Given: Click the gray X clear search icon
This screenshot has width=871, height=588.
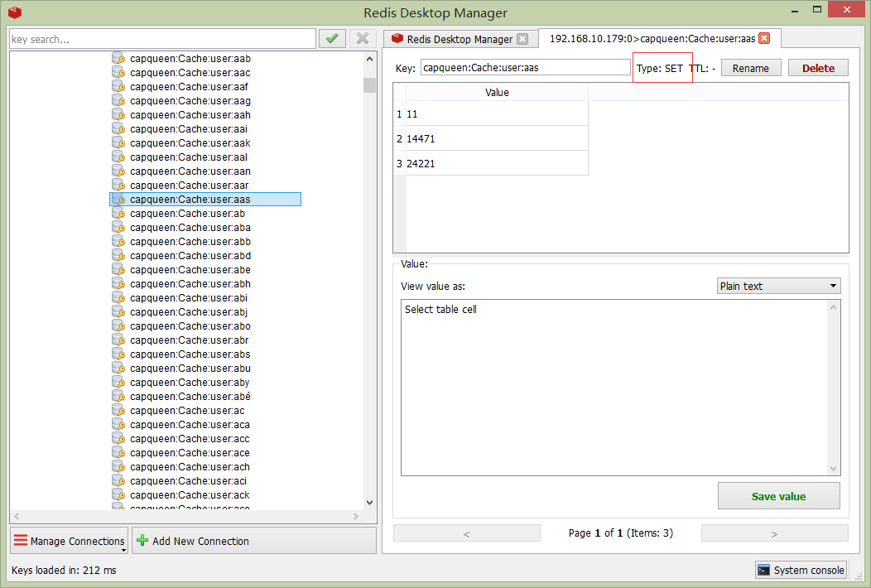Looking at the screenshot, I should pos(363,38).
